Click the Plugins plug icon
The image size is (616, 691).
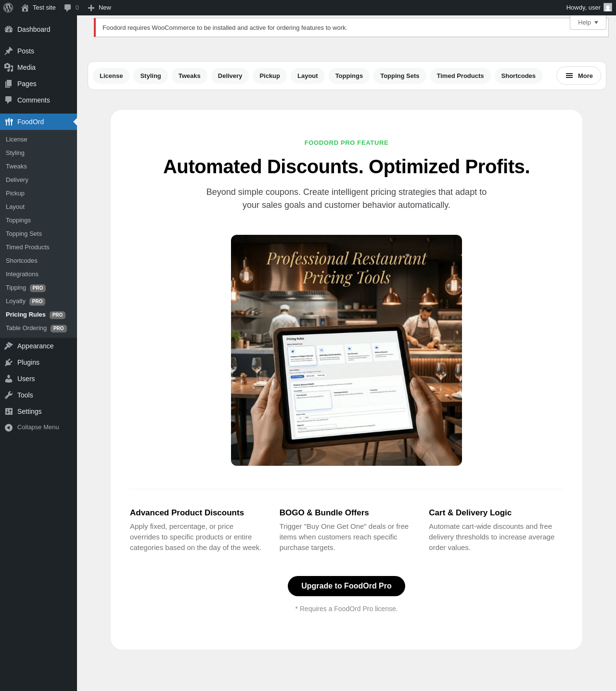point(9,362)
